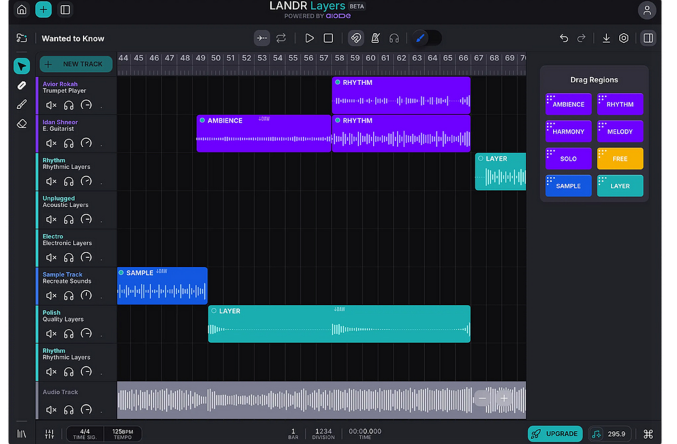
Task: Select the HARMONY block in Drag Regions
Action: pyautogui.click(x=568, y=131)
